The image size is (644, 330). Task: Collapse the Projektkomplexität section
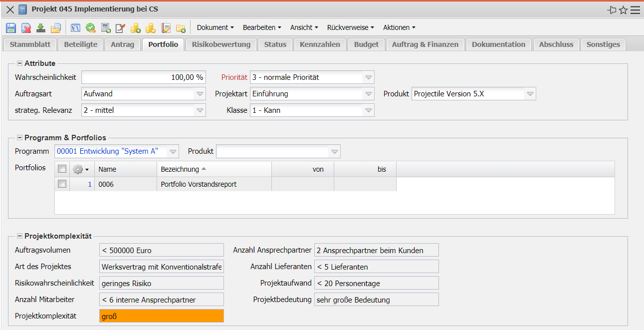20,236
